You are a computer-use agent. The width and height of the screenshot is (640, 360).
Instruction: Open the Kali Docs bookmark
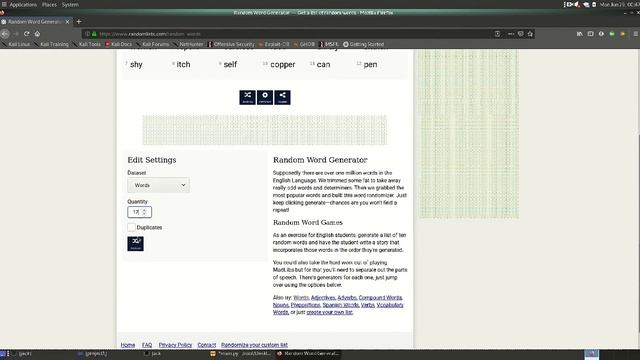(x=119, y=44)
